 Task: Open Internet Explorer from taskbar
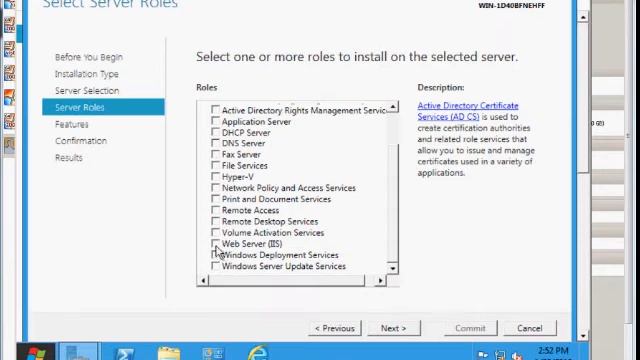(x=258, y=353)
